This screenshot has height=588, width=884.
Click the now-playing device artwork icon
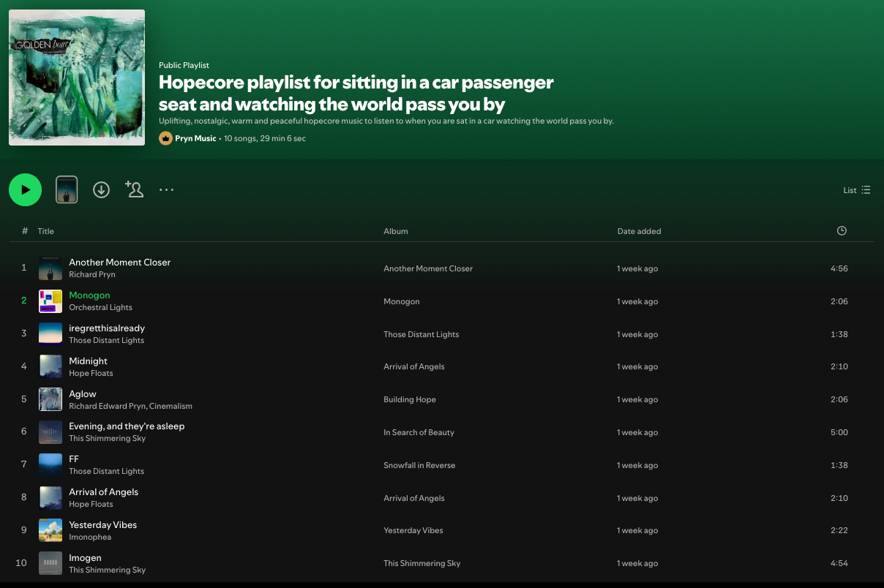[67, 189]
